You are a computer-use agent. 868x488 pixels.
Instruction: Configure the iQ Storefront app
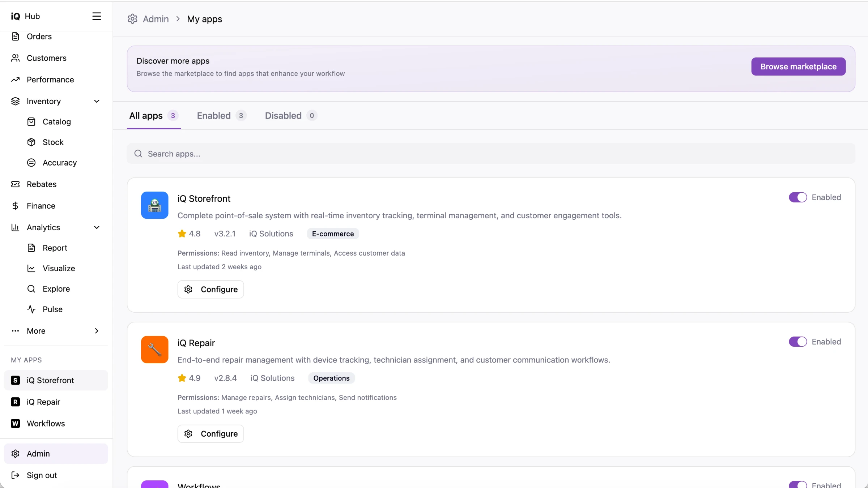[210, 289]
